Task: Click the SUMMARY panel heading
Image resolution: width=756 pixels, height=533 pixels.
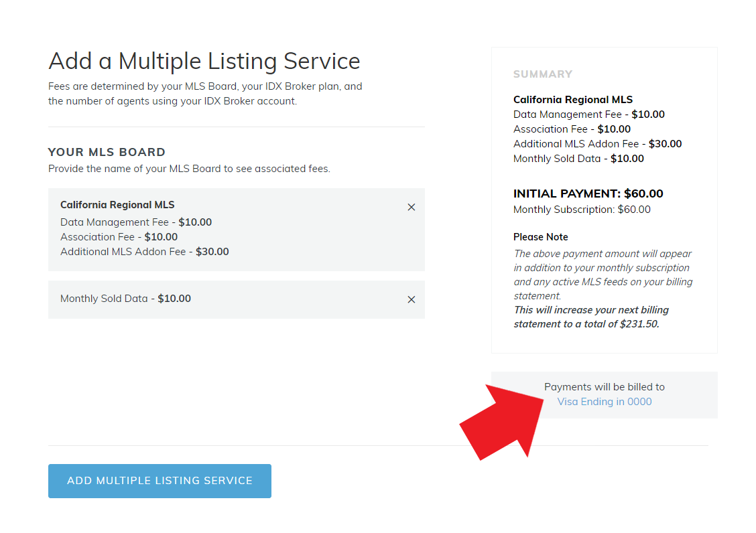Action: [543, 74]
